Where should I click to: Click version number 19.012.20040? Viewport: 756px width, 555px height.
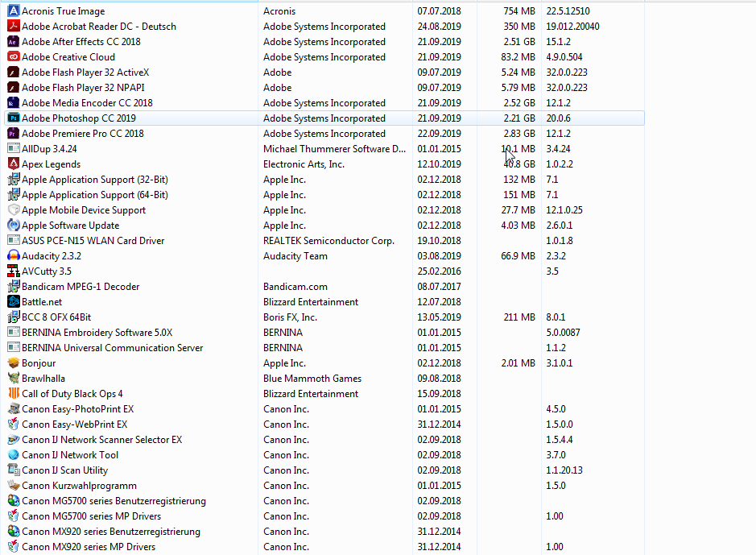572,26
